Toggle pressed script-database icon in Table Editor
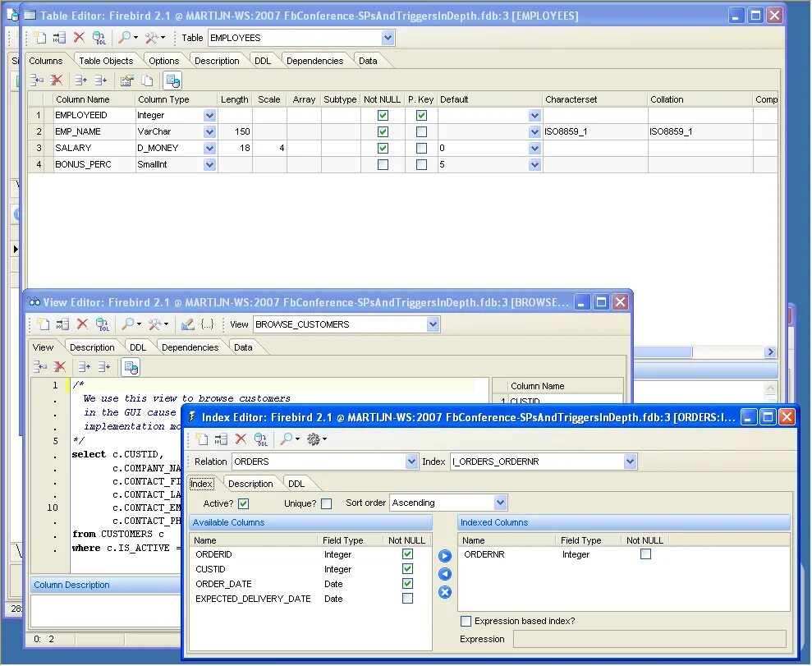Screen dimensions: 812x666 [x=172, y=80]
